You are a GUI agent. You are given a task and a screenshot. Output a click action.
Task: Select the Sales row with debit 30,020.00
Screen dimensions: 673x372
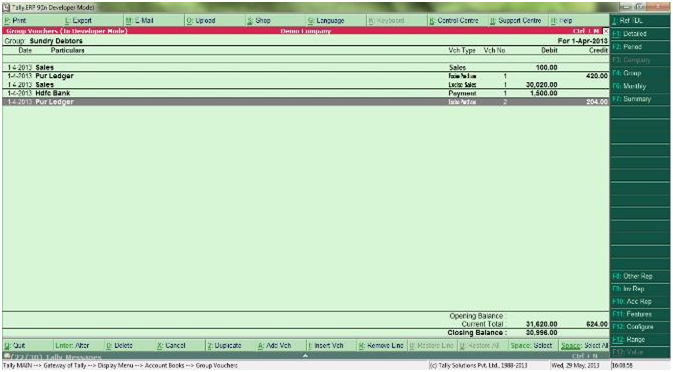pos(306,85)
